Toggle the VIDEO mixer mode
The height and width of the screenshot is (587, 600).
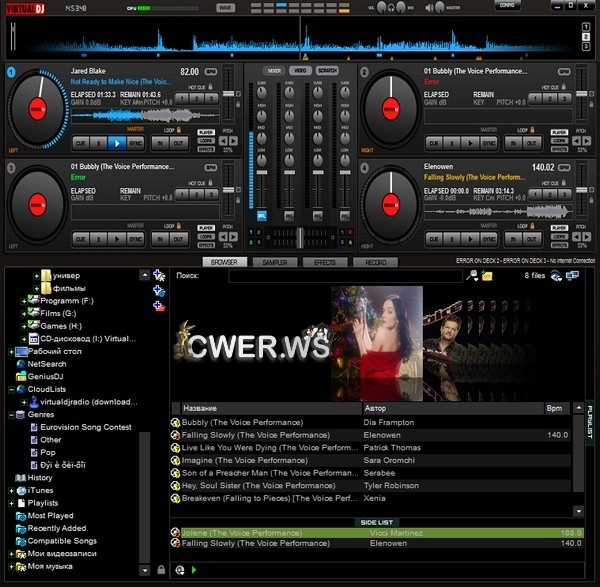[299, 71]
